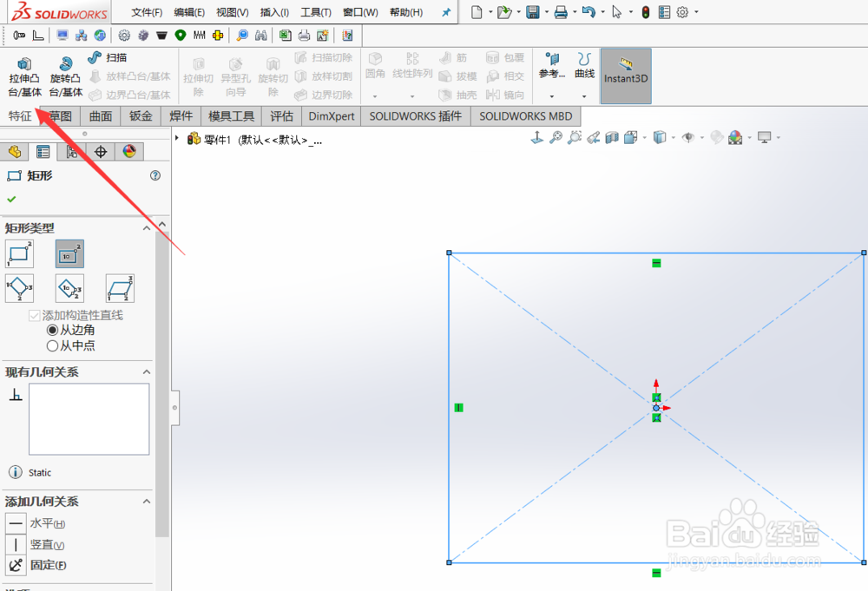Switch to the 评估 tab
Screen dimensions: 868x591
[x=281, y=116]
